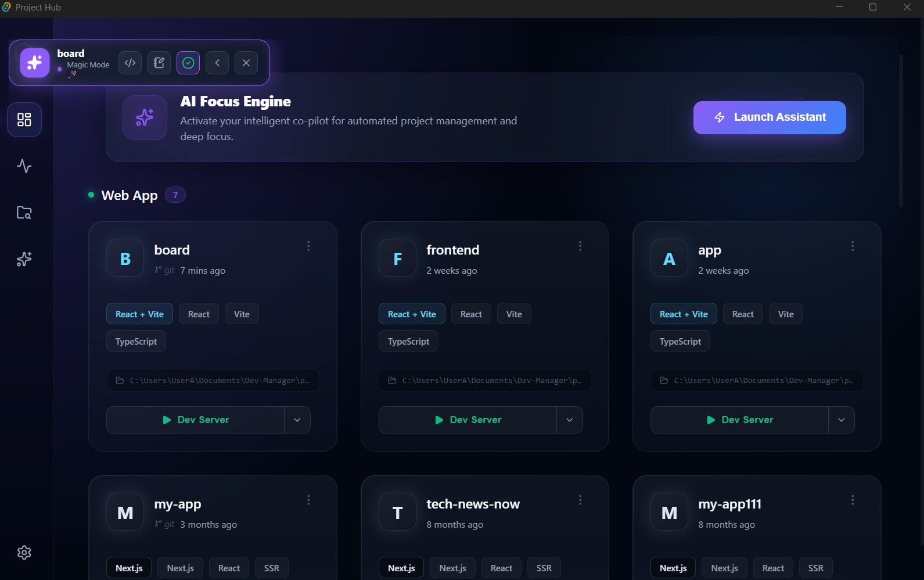Expand Dev Server dropdown on app card
924x580 pixels.
click(842, 420)
